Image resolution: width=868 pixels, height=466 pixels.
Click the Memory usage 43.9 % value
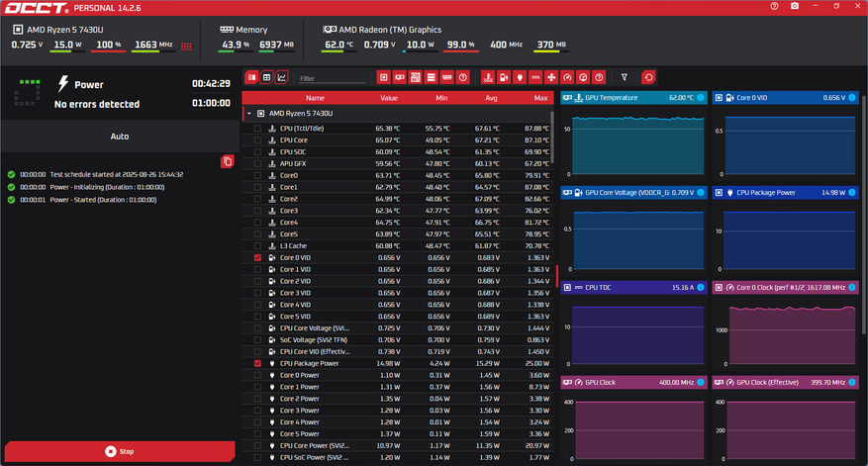click(236, 45)
